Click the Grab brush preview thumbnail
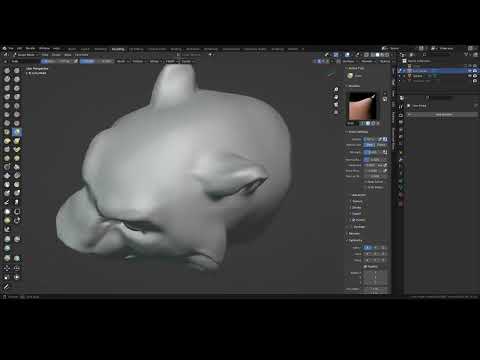 click(363, 106)
